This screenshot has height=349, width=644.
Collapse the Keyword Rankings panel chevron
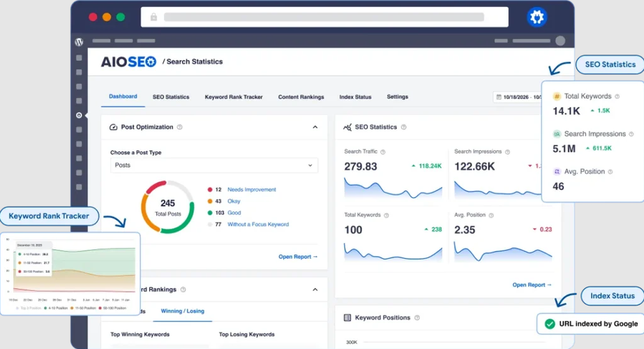tap(315, 289)
